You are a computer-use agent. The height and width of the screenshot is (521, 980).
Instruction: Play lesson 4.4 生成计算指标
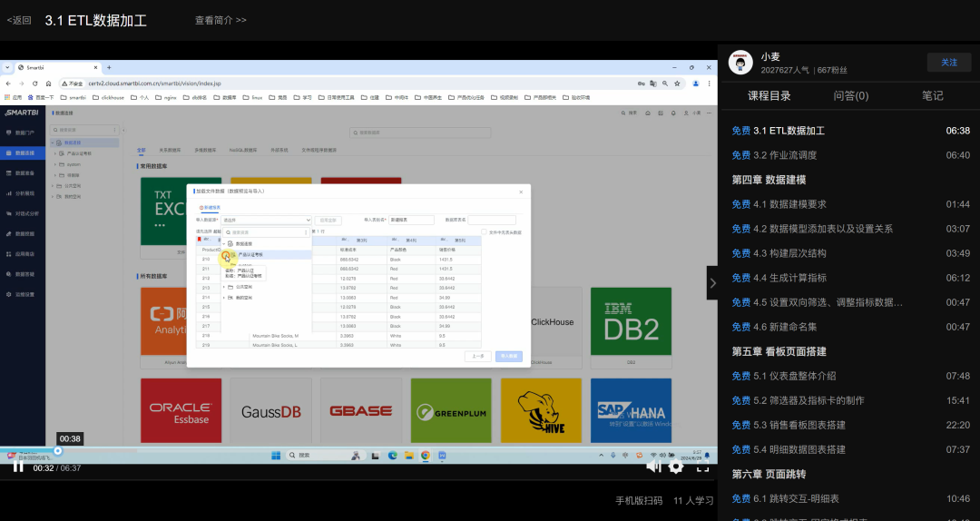[850, 278]
